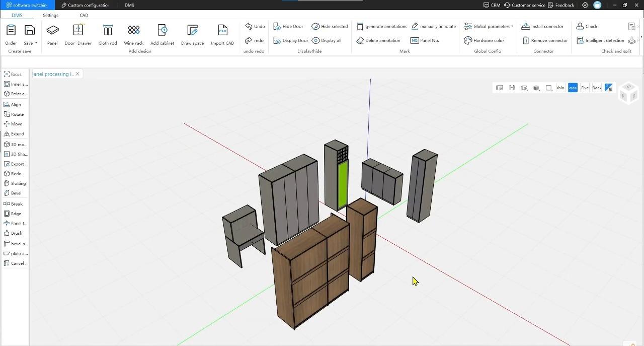The image size is (644, 346).
Task: Open the 2D Sha... tool
Action: click(16, 154)
